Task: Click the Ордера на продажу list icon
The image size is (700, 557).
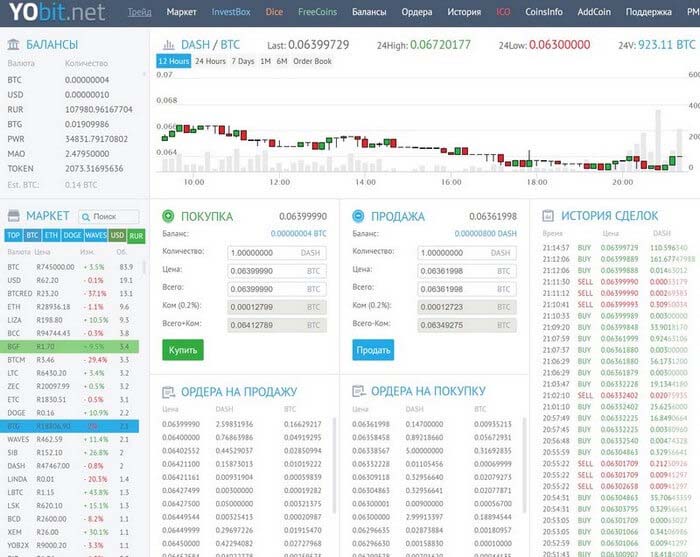Action: 168,391
